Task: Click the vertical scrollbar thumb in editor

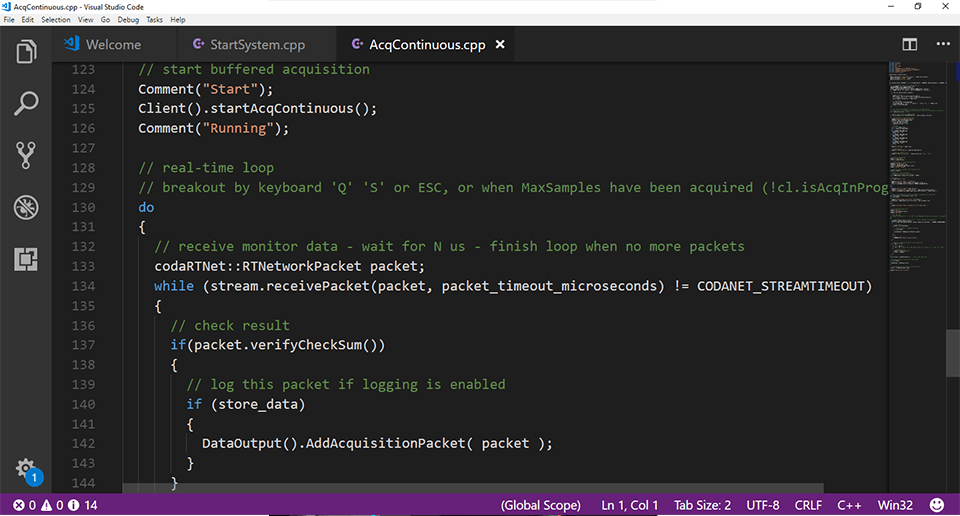Action: [953, 352]
